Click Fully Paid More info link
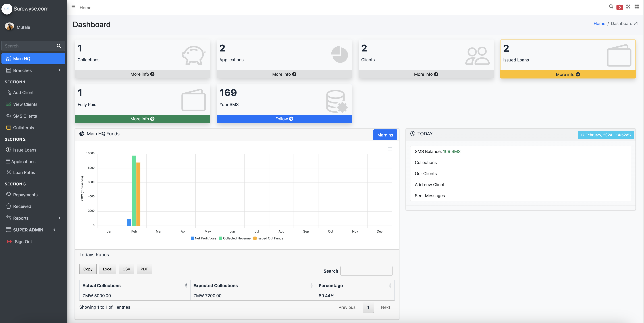The image size is (644, 323). [142, 119]
